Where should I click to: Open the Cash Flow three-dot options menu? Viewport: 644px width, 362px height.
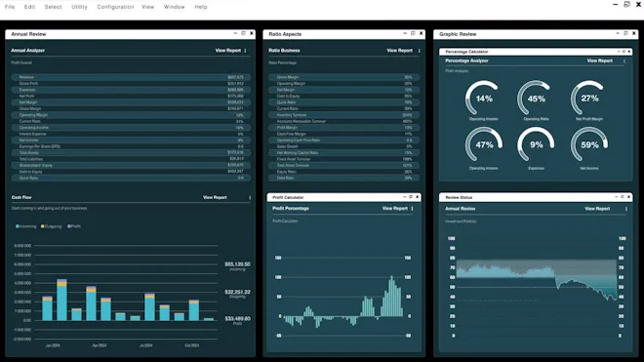pos(250,198)
